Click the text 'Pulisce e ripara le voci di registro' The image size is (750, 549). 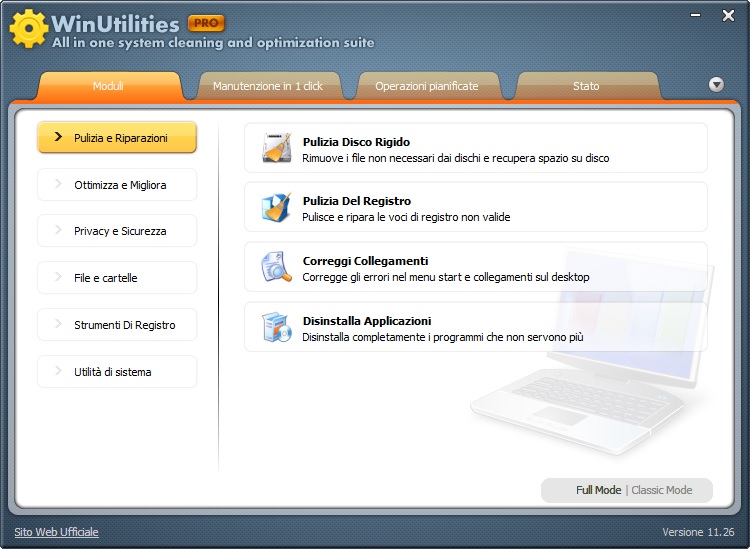point(380,218)
